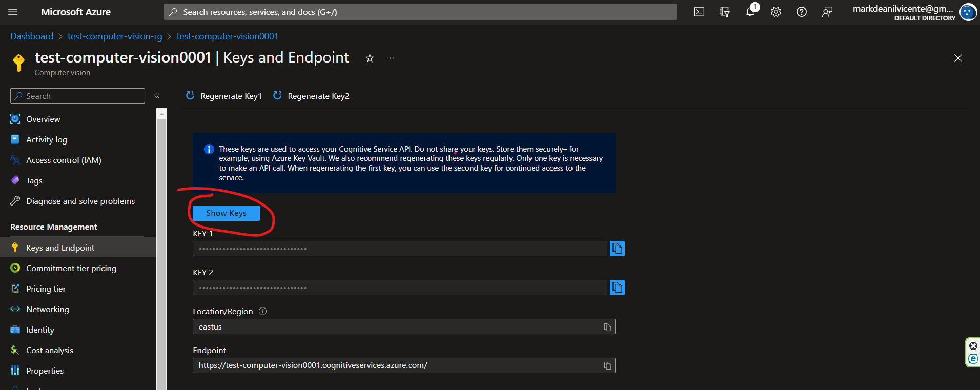The height and width of the screenshot is (390, 980).
Task: Select Pricing tier menu item
Action: tap(46, 289)
